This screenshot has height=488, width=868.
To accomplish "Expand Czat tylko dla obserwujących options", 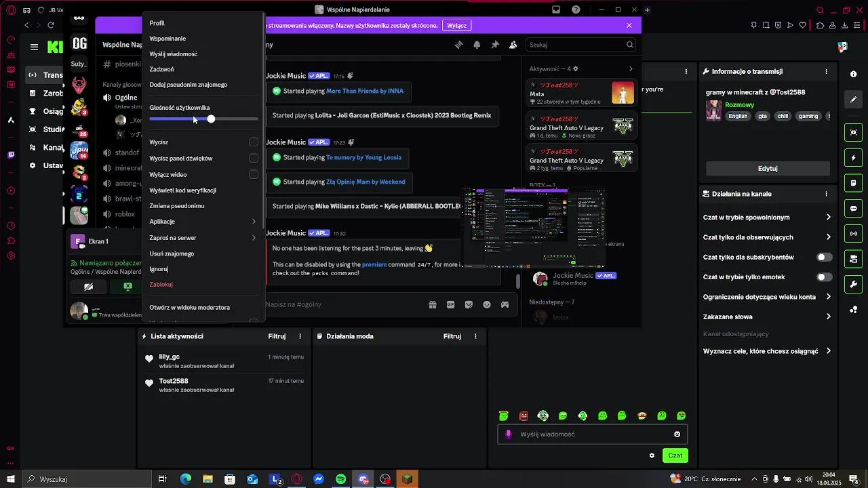I will click(x=828, y=237).
